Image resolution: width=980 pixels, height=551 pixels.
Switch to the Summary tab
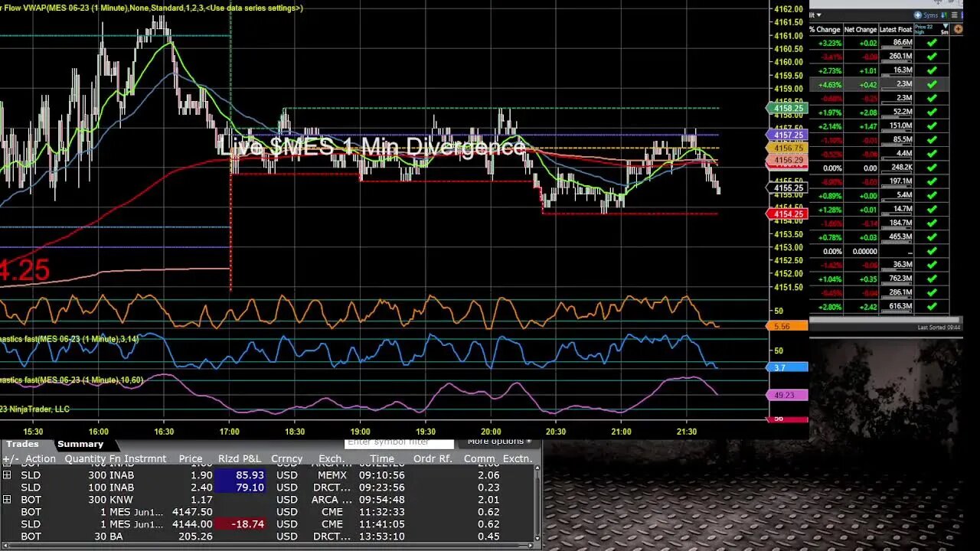[x=80, y=444]
